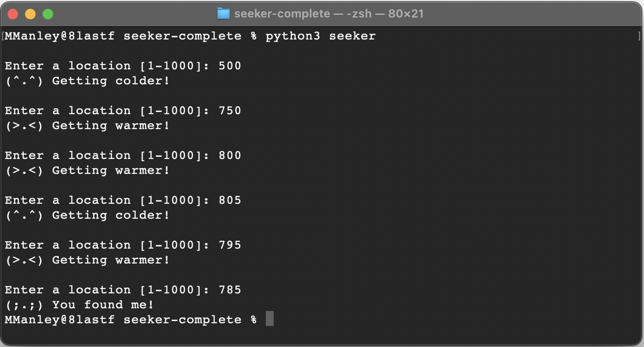The image size is (644, 347).
Task: Click the (;.;) found-me emoticon
Action: [23, 304]
